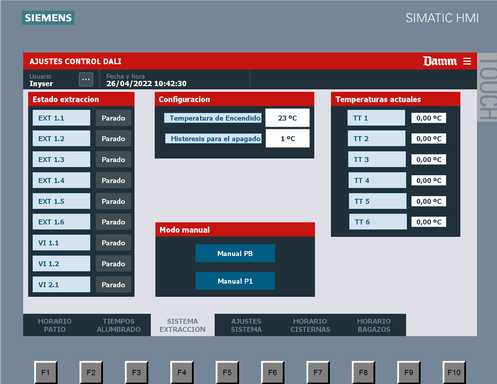Viewport: 497px width, 384px height.
Task: Click the Siemens logo
Action: 48,18
